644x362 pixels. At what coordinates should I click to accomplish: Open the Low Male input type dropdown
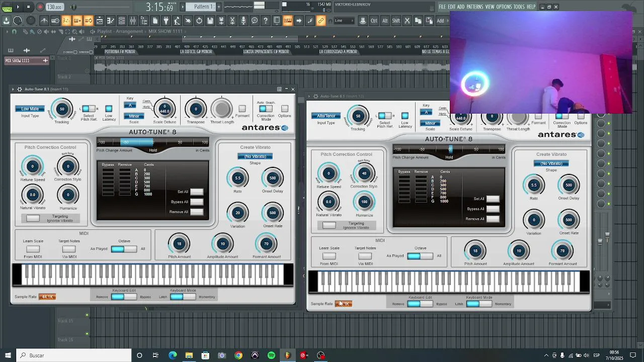point(30,109)
